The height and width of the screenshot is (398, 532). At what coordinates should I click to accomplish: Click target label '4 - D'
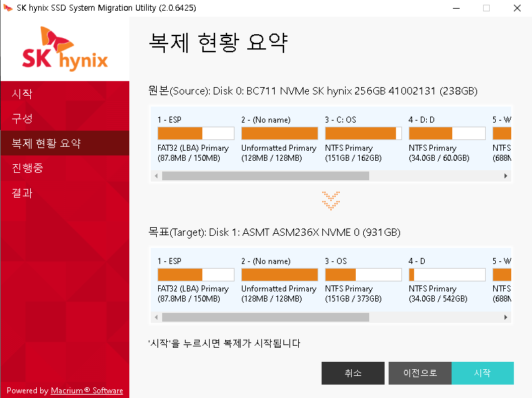pyautogui.click(x=417, y=261)
